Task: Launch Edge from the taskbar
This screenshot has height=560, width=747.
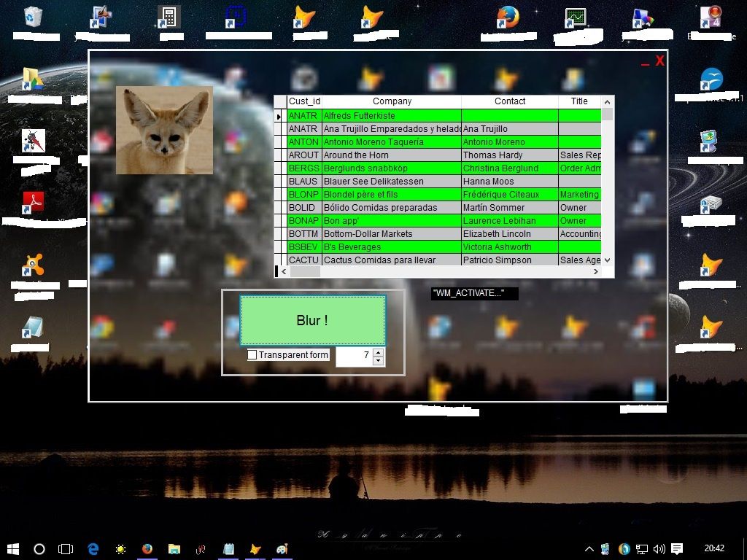Action: tap(93, 549)
